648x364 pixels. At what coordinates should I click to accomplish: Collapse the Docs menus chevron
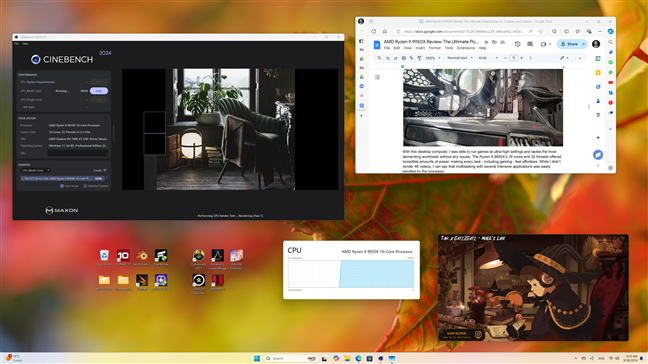(580, 58)
